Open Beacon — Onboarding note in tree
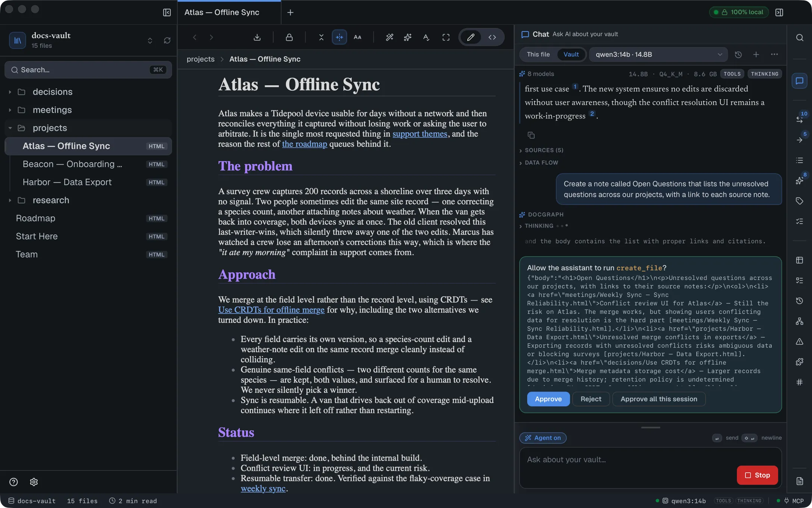This screenshot has height=508, width=812. click(88, 164)
